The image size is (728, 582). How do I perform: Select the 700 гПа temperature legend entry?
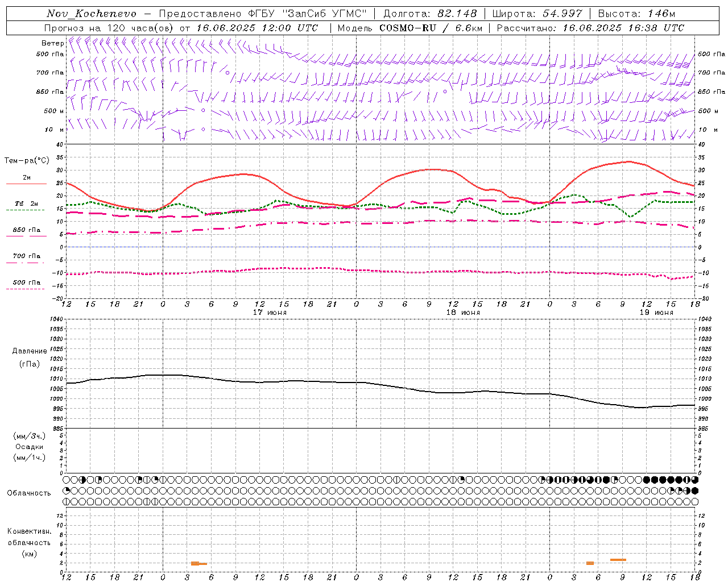point(27,256)
